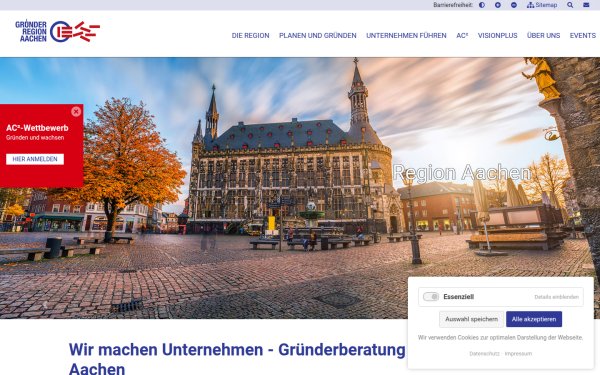600x375 pixels.
Task: Click the Barrierefreiheit label
Action: tap(453, 5)
